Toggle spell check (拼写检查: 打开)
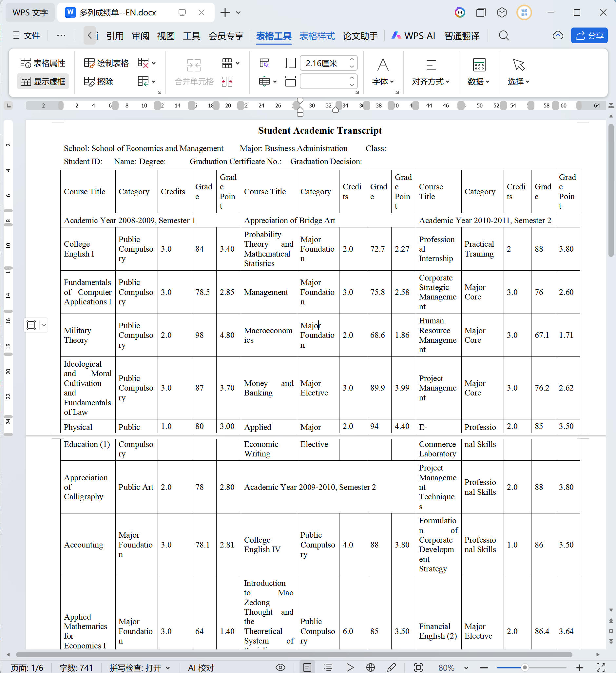Image resolution: width=616 pixels, height=673 pixels. click(x=139, y=667)
